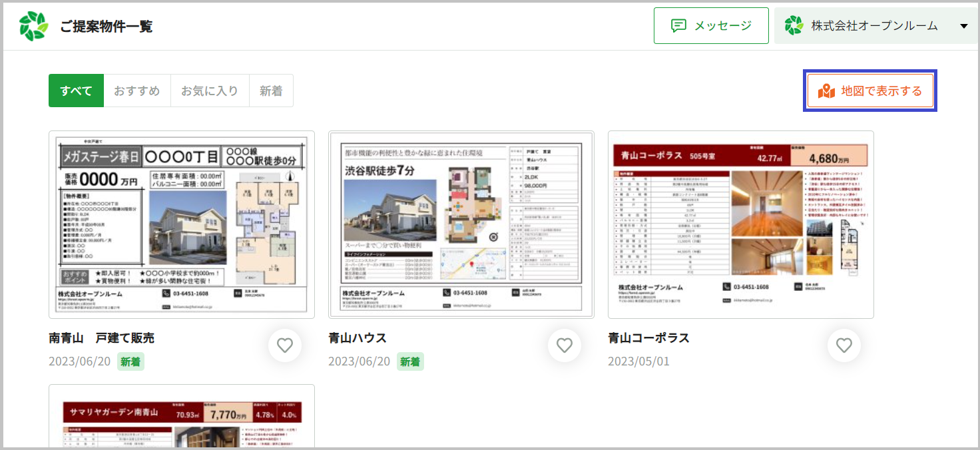The width and height of the screenshot is (980, 450).
Task: Click the map pin icon in 地図で表示する
Action: [x=826, y=91]
